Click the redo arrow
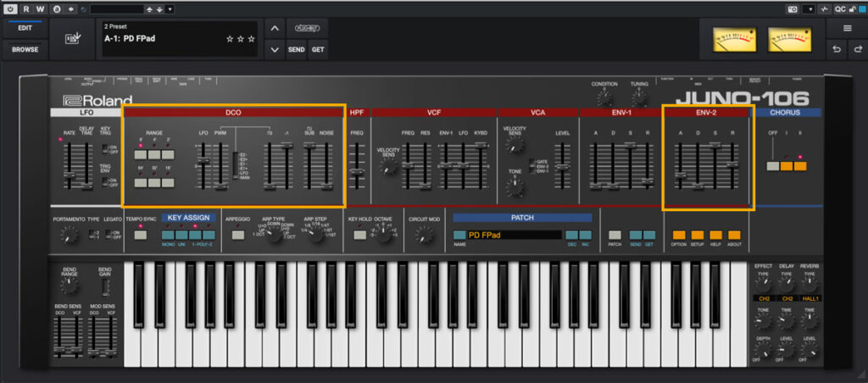The width and height of the screenshot is (868, 383). pyautogui.click(x=856, y=49)
